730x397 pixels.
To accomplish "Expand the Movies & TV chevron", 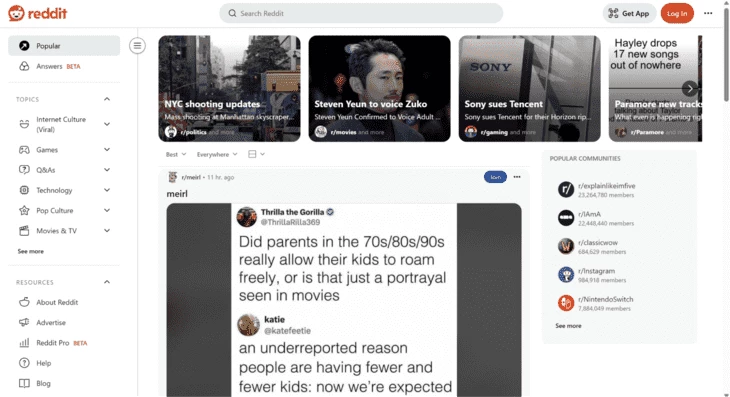I will 107,230.
